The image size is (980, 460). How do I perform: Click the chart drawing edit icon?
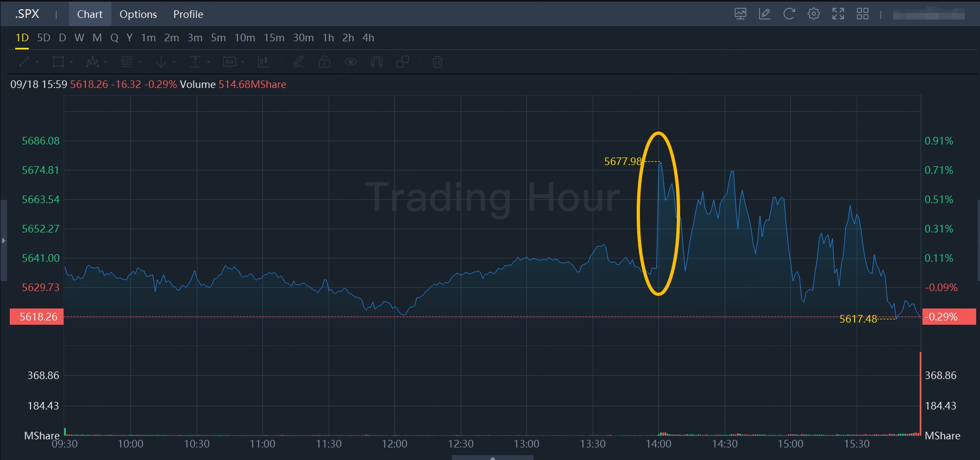click(764, 14)
